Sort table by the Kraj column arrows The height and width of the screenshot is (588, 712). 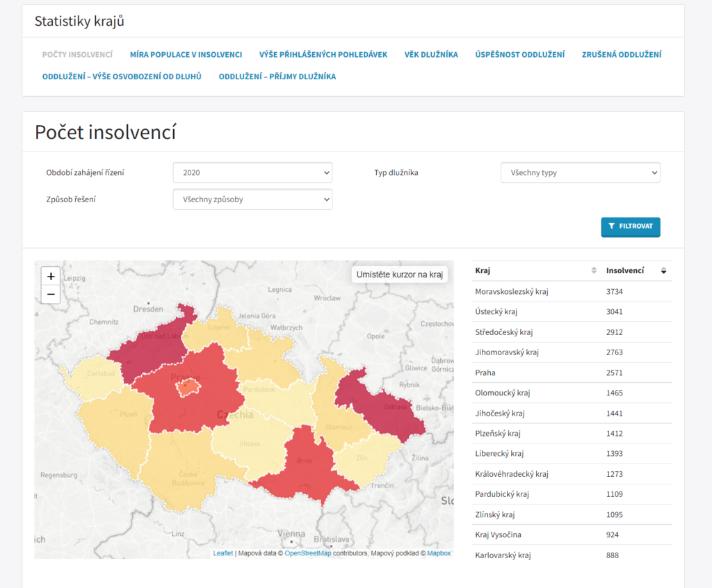pyautogui.click(x=594, y=270)
